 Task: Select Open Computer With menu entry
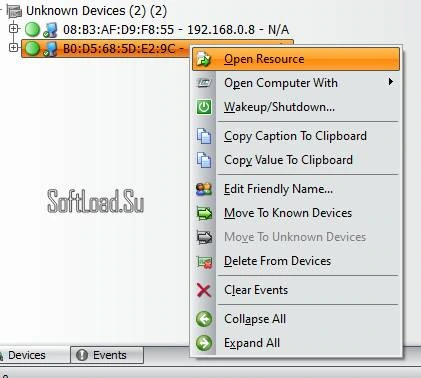296,83
